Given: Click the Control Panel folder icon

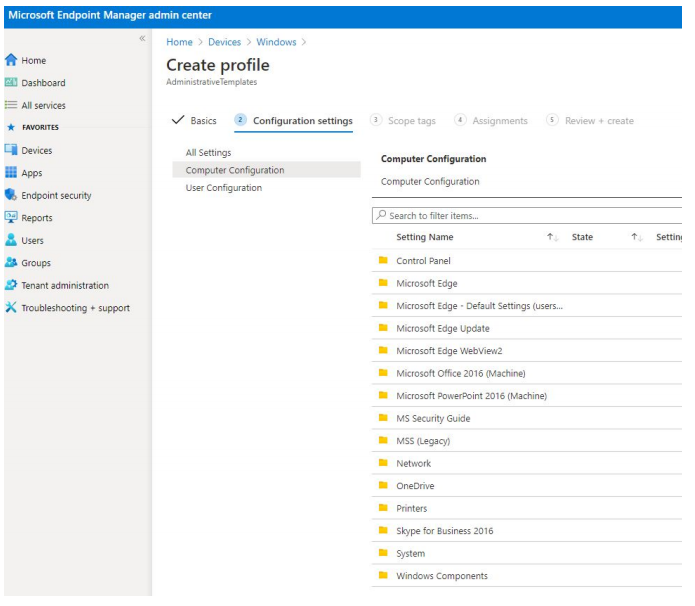Looking at the screenshot, I should (x=383, y=260).
